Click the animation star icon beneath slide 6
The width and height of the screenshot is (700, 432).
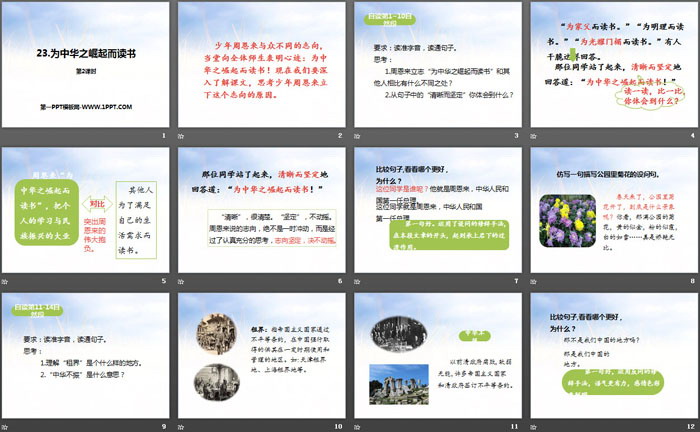(x=180, y=282)
